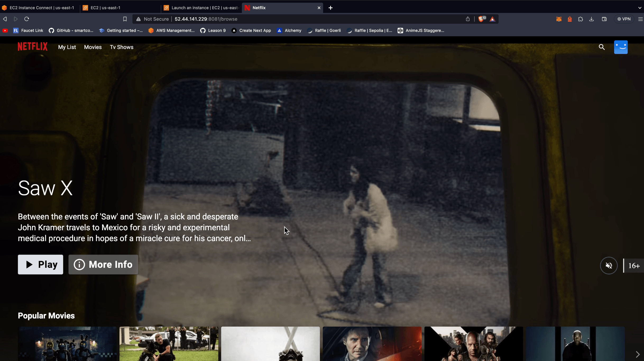Open the Downloads icon
The image size is (644, 361).
point(592,19)
